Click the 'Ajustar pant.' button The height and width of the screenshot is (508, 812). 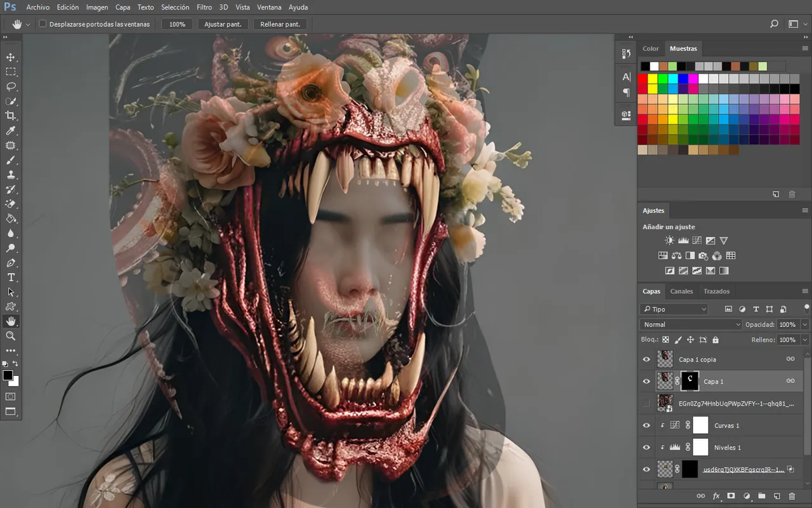(223, 24)
